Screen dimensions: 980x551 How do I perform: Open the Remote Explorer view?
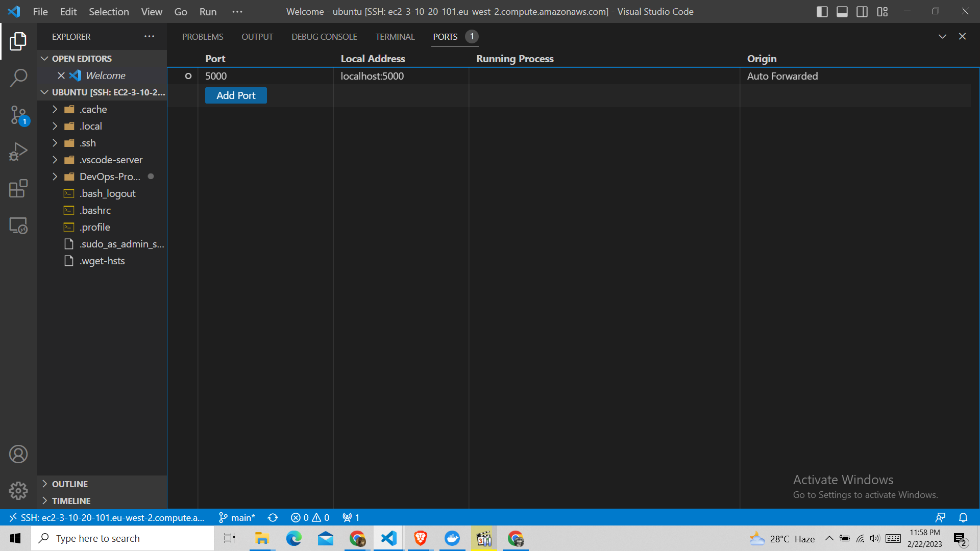[x=18, y=225]
